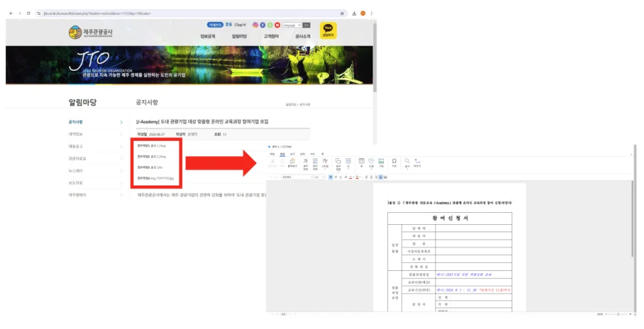Viewport: 644px width, 329px height.
Task: Bookmark this page with the star icon
Action: tap(342, 13)
